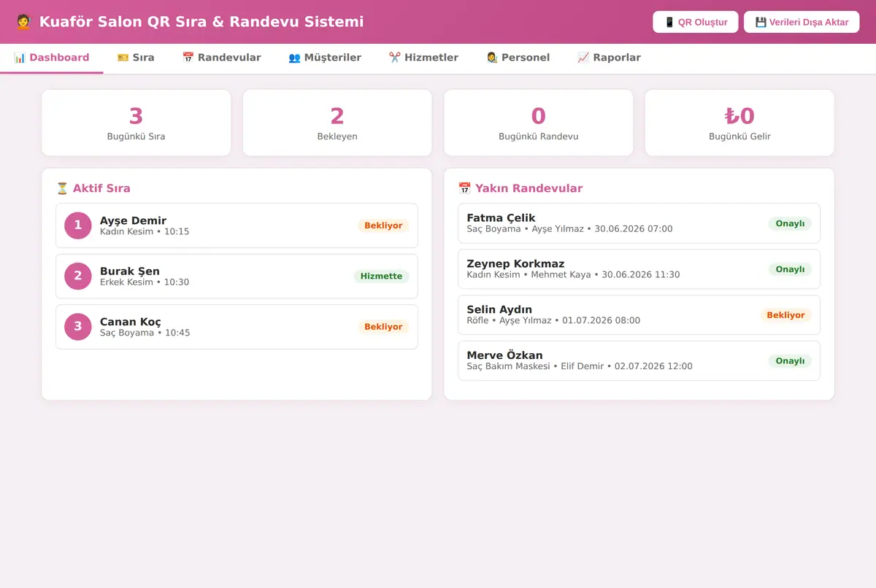Select Fatma Çelik's appointment
This screenshot has width=876, height=588.
[x=639, y=223]
